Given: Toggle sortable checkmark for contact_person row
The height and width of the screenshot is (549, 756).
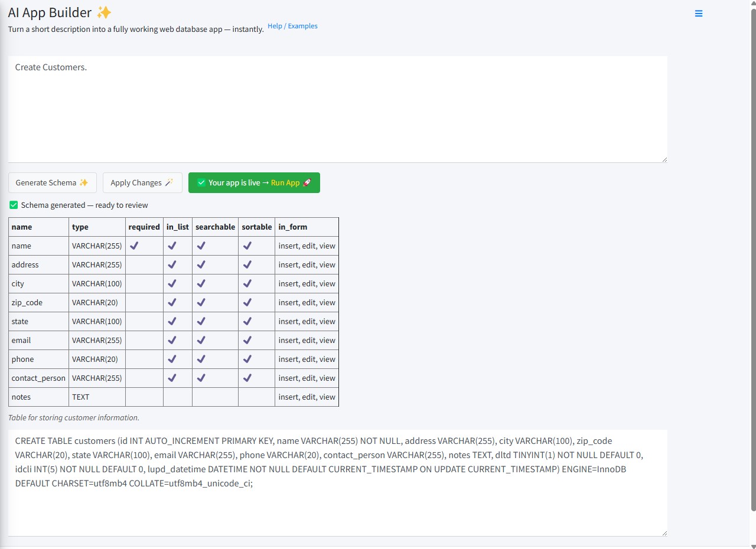Looking at the screenshot, I should click(247, 378).
